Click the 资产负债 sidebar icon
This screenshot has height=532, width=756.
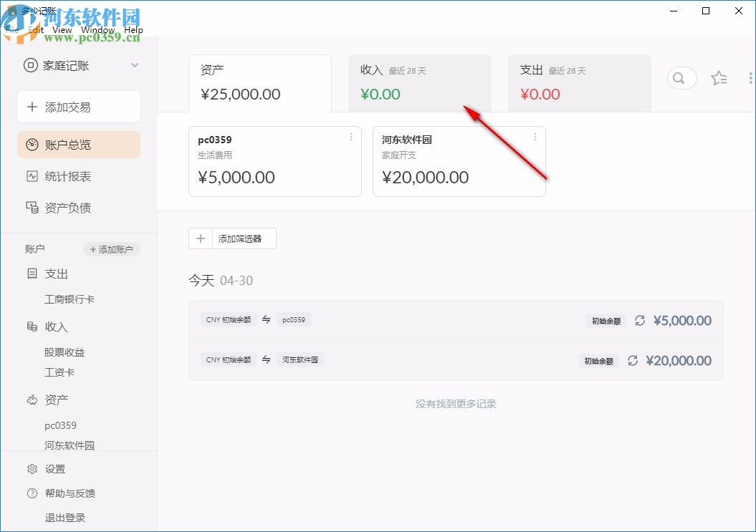[x=32, y=208]
